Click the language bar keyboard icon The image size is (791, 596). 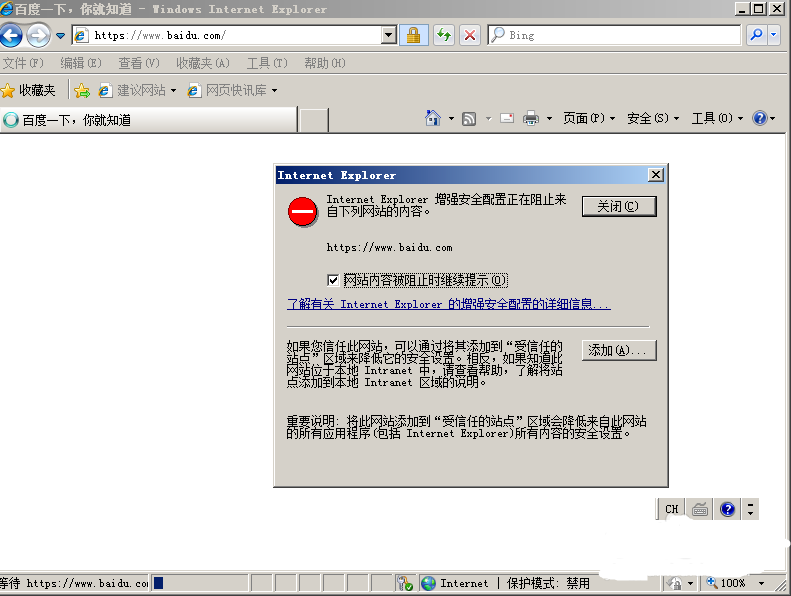pyautogui.click(x=700, y=509)
